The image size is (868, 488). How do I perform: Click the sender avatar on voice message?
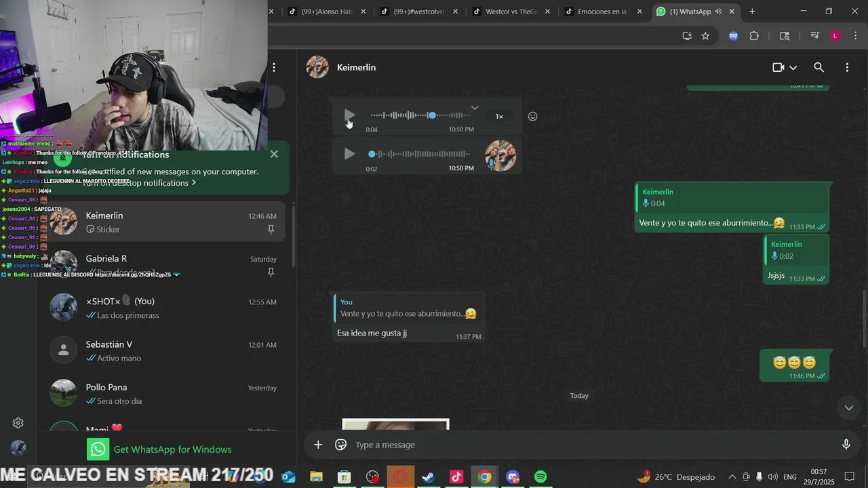tap(500, 155)
